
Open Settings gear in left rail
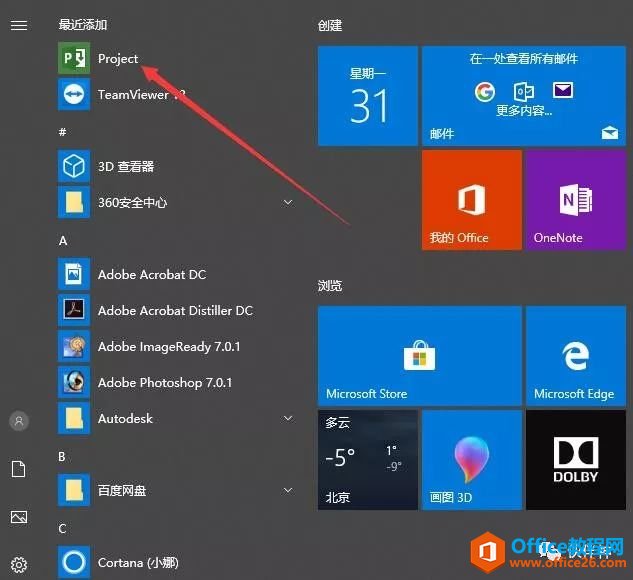point(19,565)
